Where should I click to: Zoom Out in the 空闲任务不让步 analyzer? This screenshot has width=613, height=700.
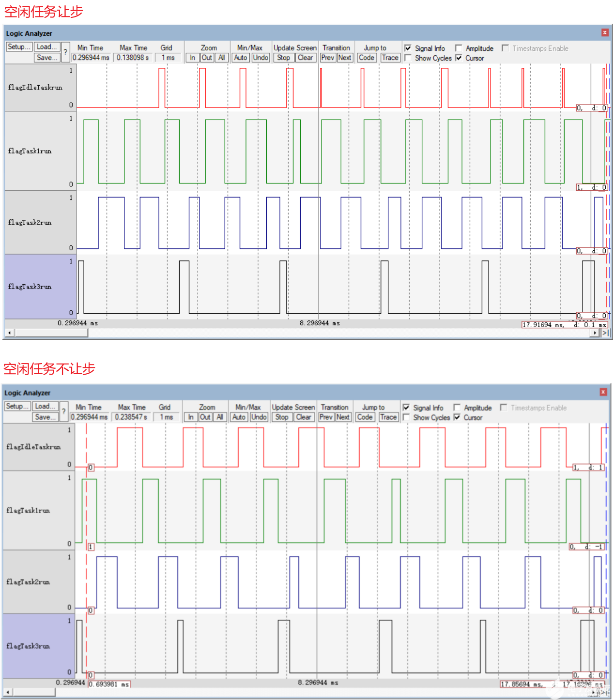205,417
